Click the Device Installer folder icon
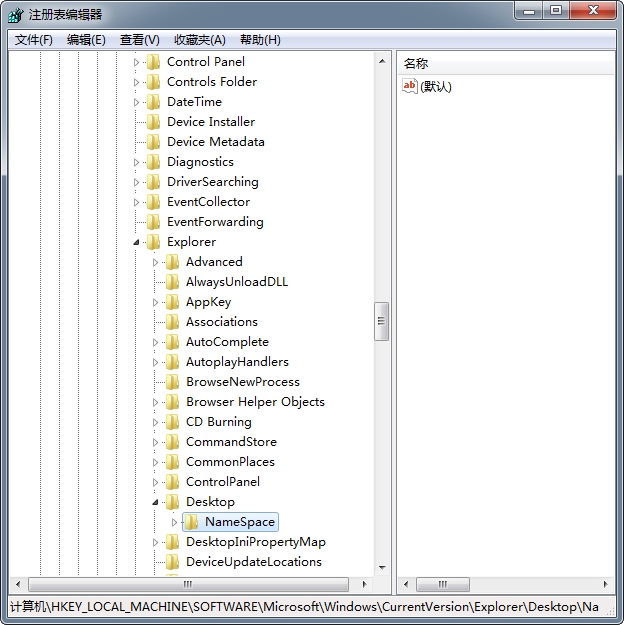 click(154, 122)
